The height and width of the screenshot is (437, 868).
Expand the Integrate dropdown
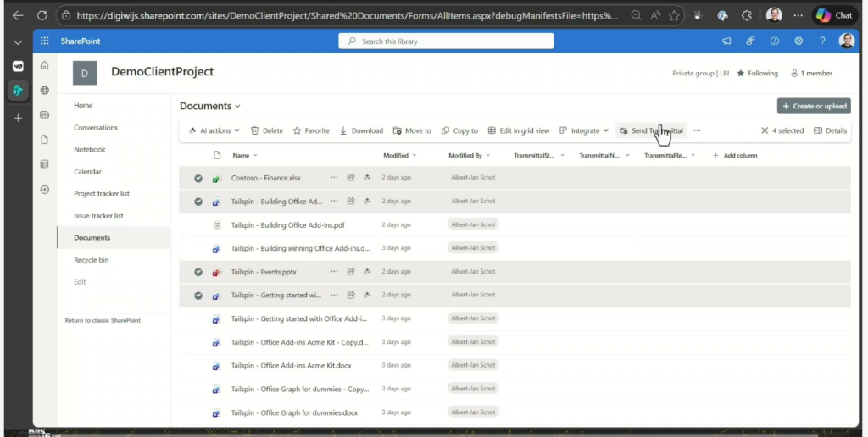(583, 130)
